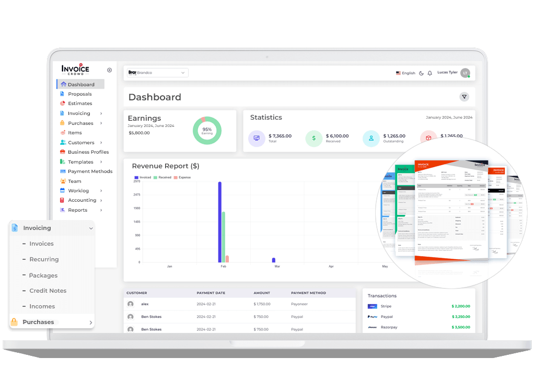Open Credit Notes submenu item

pyautogui.click(x=48, y=291)
